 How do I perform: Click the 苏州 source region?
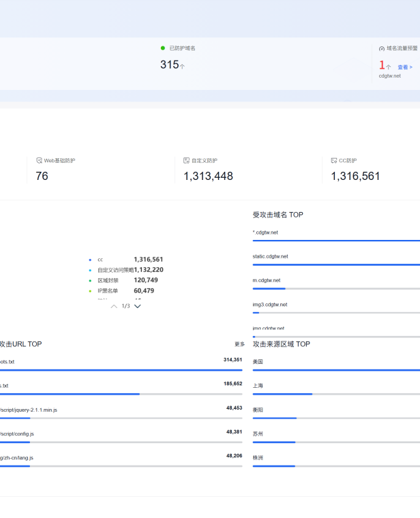pos(258,434)
